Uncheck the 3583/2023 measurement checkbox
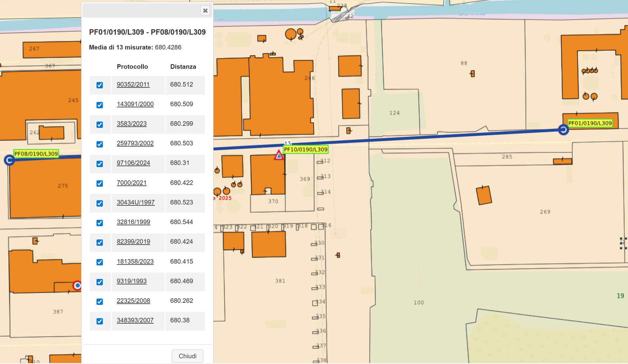The width and height of the screenshot is (628, 364). pos(100,125)
